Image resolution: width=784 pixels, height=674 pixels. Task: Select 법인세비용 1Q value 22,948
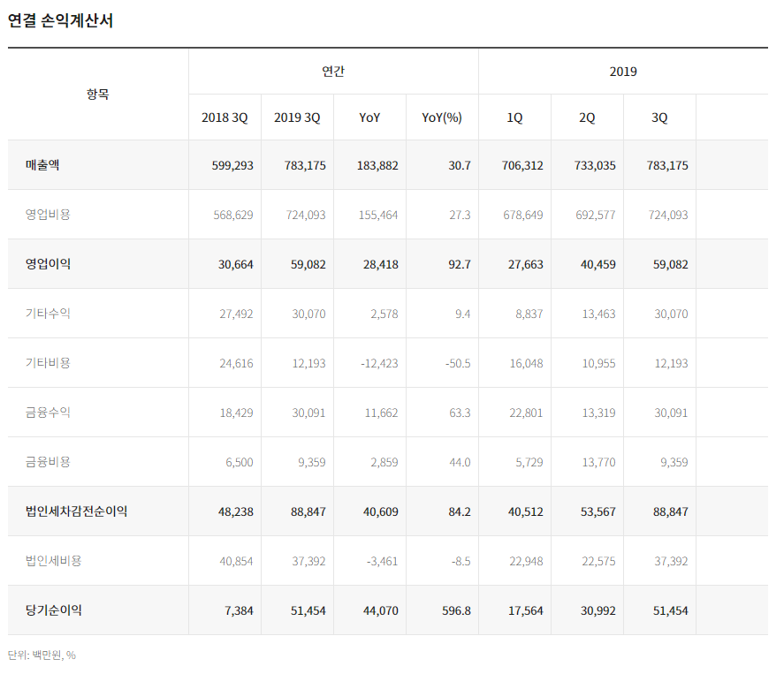[526, 561]
